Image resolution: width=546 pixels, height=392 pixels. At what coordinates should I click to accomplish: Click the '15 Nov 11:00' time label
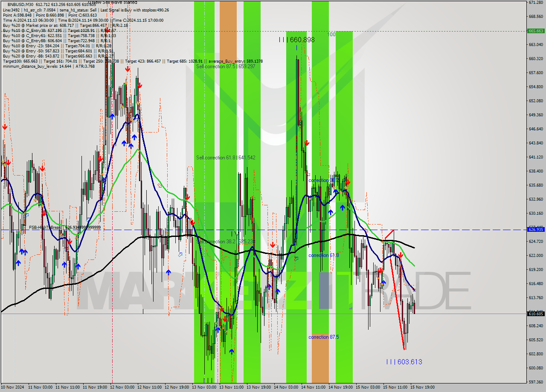coord(395,387)
